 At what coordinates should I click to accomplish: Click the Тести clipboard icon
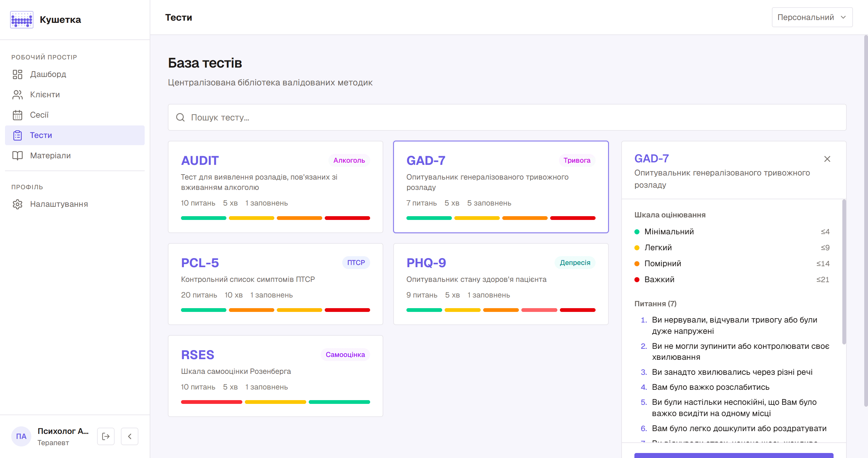18,135
